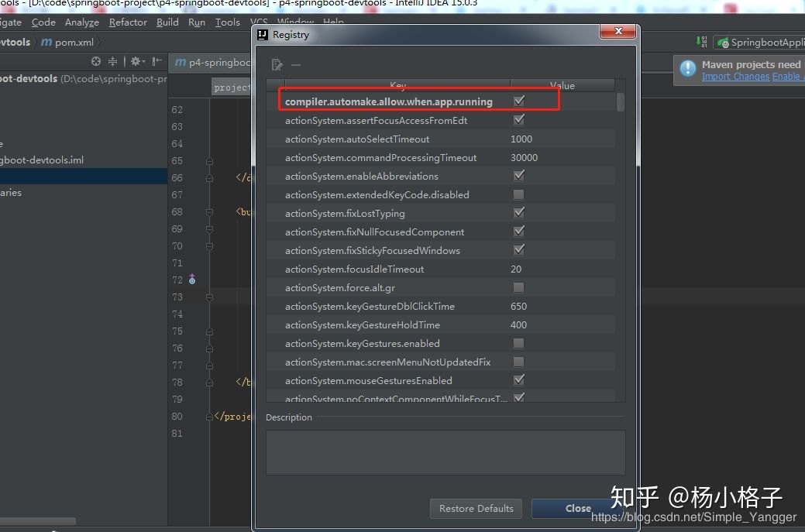Select the actionSystem.autoSelectTimeout key row
This screenshot has width=805, height=532.
click(x=357, y=139)
